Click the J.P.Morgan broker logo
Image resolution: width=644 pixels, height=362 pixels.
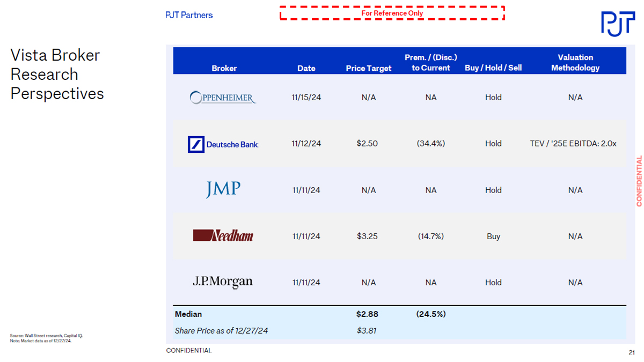[223, 282]
